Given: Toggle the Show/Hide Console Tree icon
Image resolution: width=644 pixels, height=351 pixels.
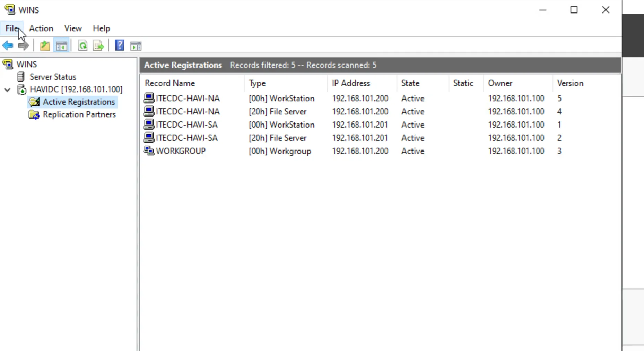Looking at the screenshot, I should tap(62, 45).
